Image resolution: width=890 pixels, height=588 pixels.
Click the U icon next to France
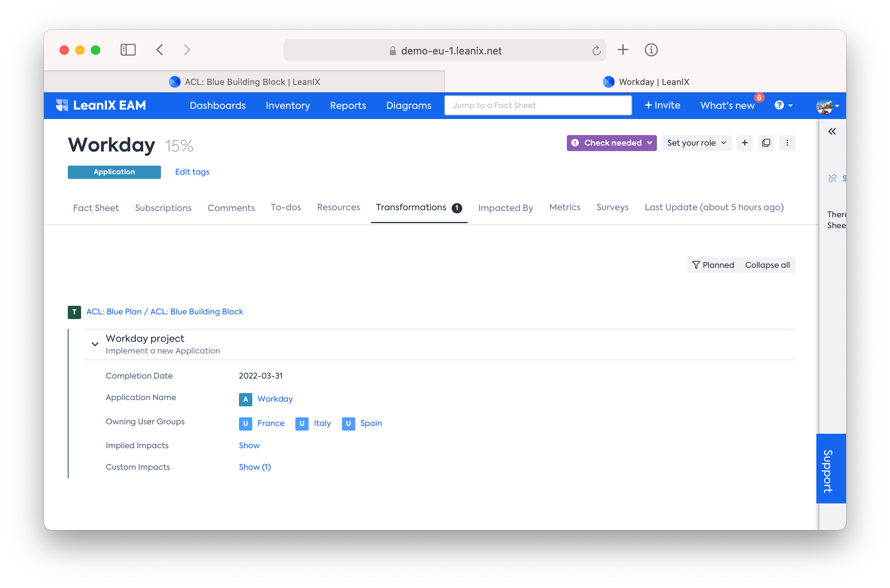(x=245, y=424)
